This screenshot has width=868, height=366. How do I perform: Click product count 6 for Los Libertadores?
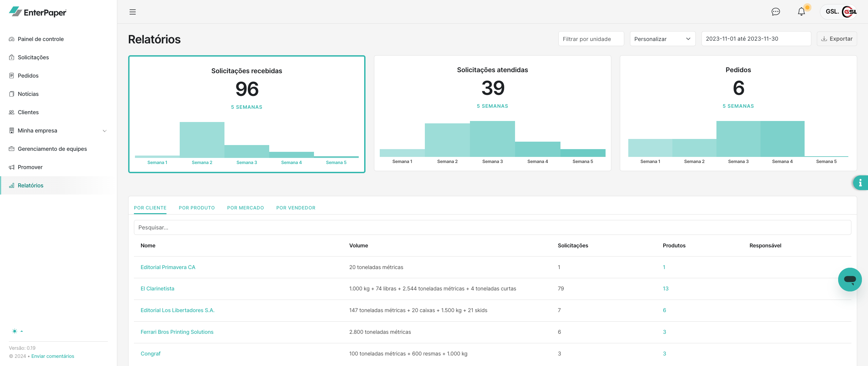pyautogui.click(x=665, y=310)
